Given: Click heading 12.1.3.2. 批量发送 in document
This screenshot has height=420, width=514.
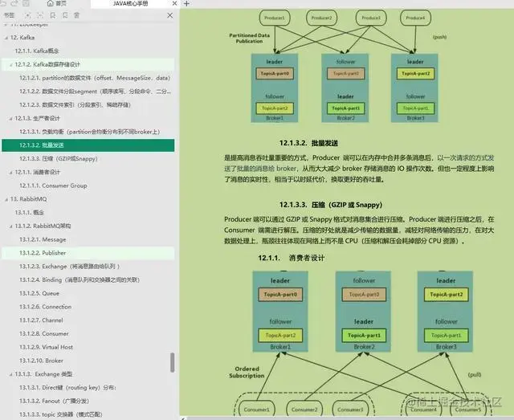Looking at the screenshot, I should click(308, 143).
